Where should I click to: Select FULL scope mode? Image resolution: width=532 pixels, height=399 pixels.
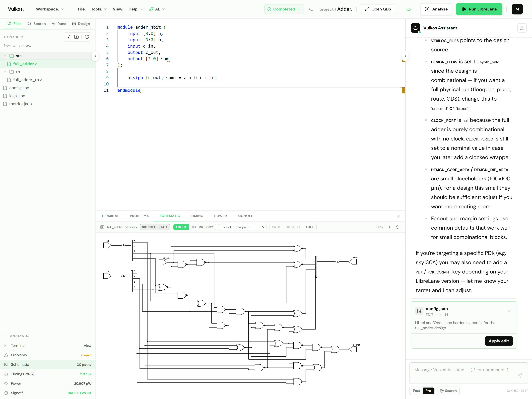coord(310,227)
